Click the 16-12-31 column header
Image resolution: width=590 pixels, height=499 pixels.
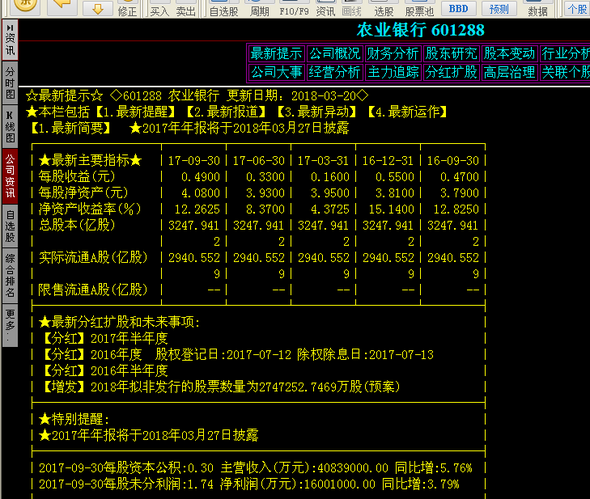[x=388, y=161]
